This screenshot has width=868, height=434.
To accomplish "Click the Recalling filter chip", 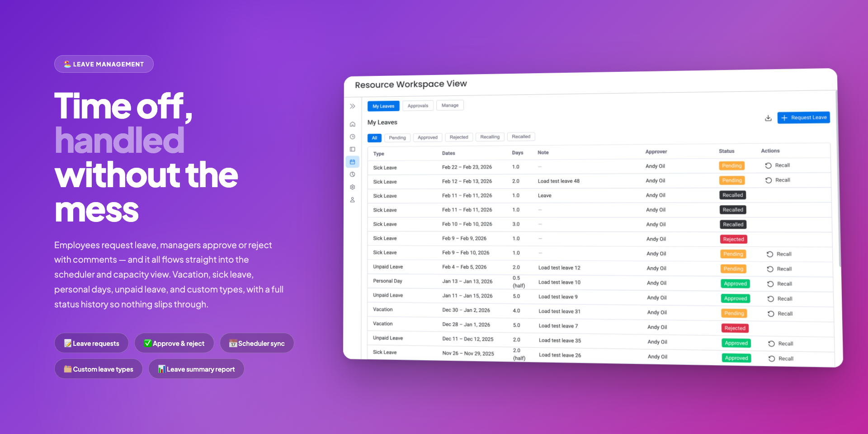I will 490,137.
